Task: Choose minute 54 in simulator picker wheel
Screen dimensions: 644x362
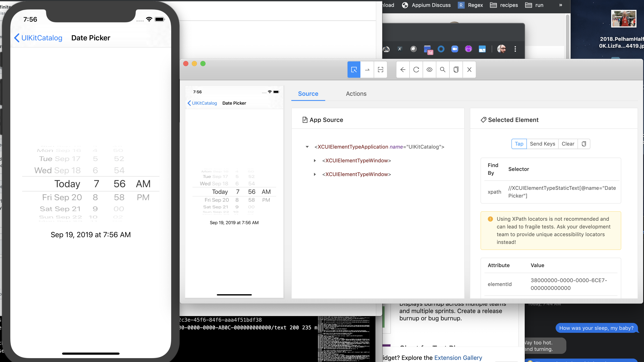Action: [x=119, y=170]
